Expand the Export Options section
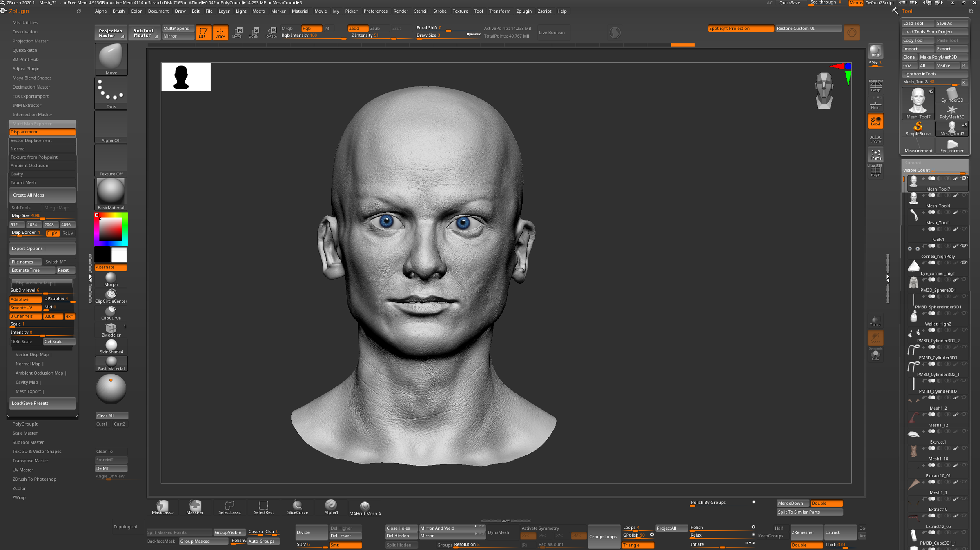 42,248
